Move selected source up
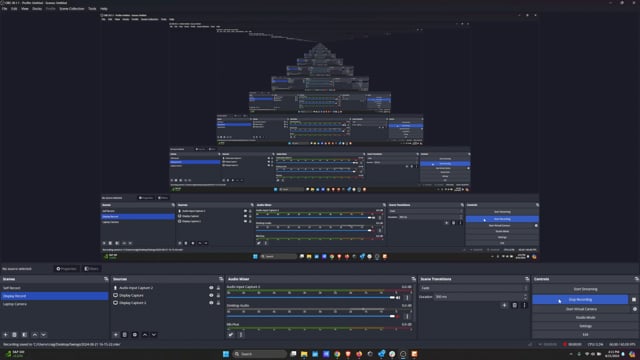Screen dimensions: 640x360 [x=145, y=335]
